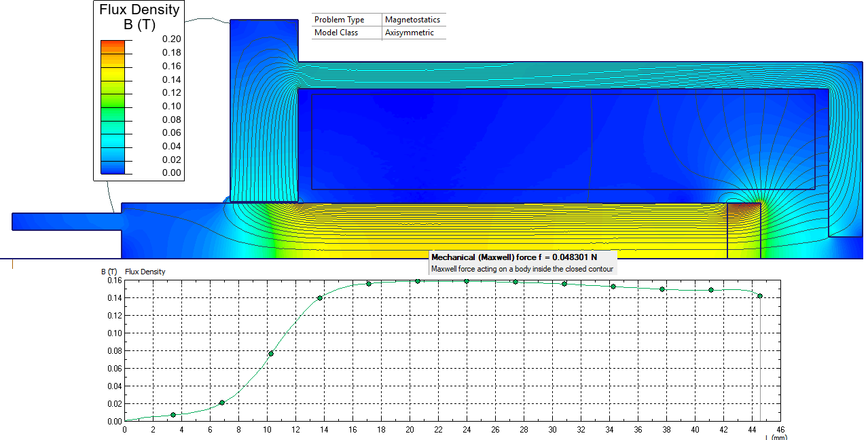Click the data point on rising curve near 10 mm
This screenshot has width=868, height=440.
pos(271,354)
